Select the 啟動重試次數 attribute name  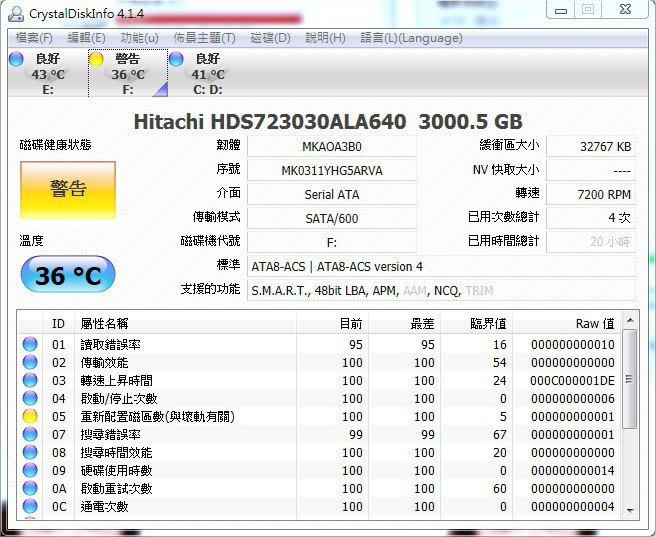point(116,488)
